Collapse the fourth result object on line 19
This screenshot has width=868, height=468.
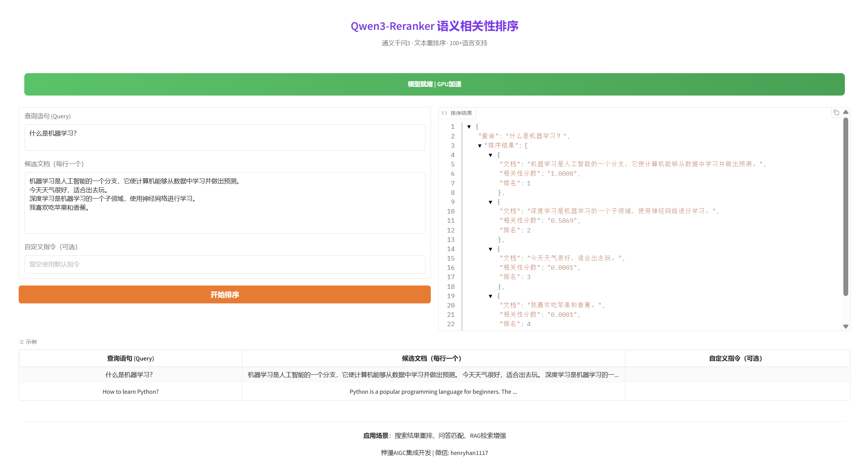point(491,296)
